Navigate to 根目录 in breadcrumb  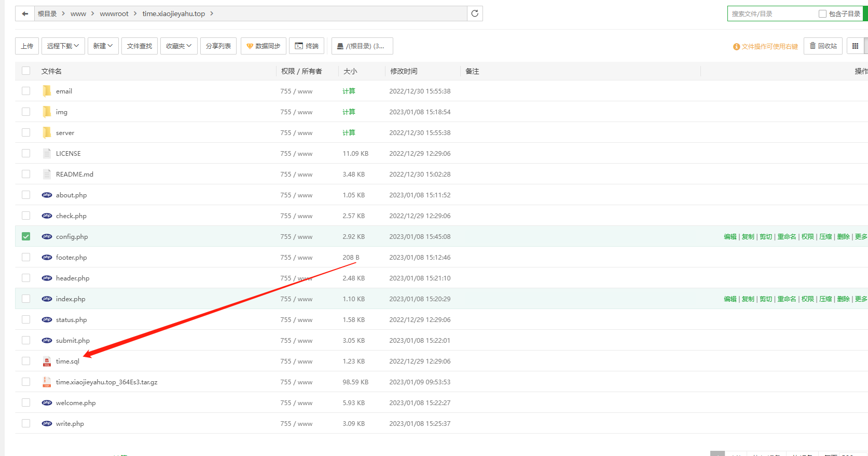(x=47, y=14)
